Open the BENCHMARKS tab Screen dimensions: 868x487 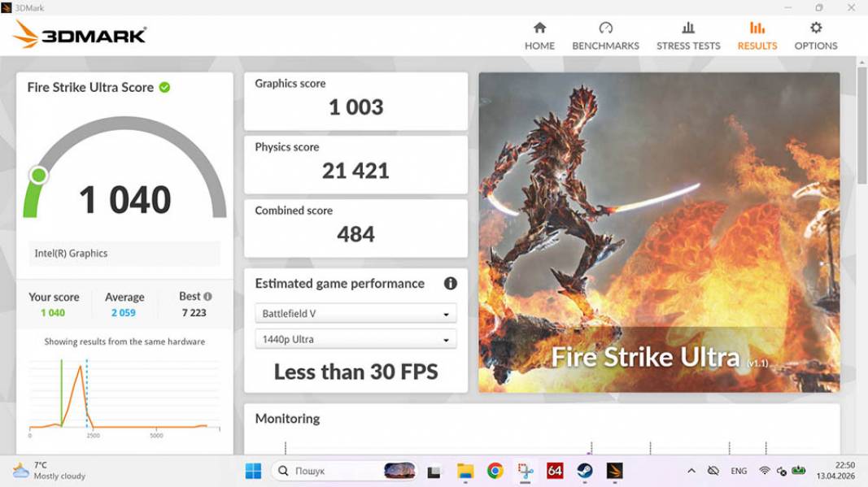(x=605, y=36)
